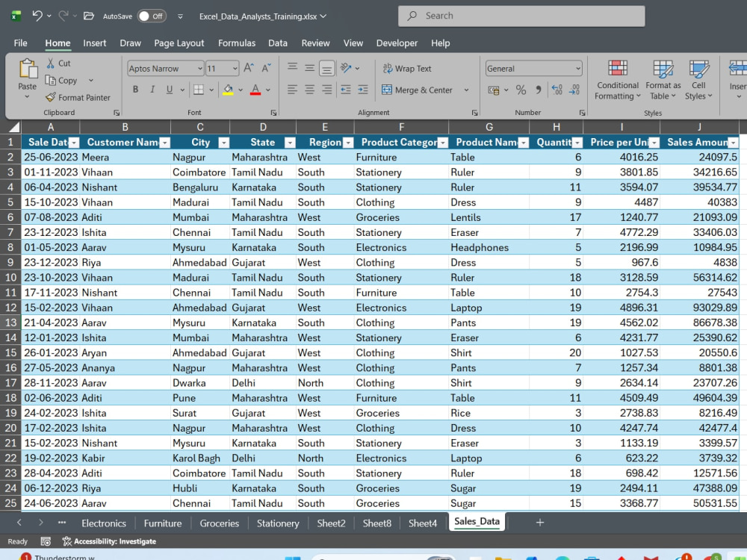
Task: Click the Cut scissors icon
Action: point(51,63)
